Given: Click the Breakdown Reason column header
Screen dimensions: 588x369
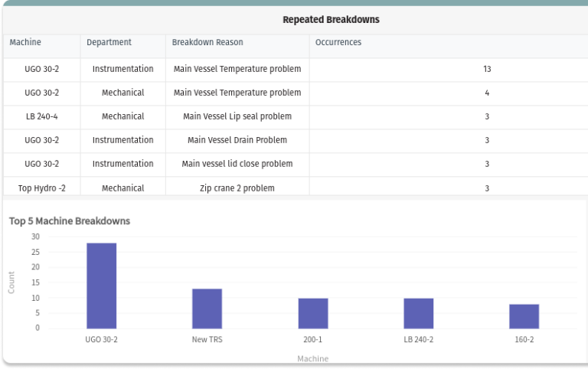Looking at the screenshot, I should (207, 43).
